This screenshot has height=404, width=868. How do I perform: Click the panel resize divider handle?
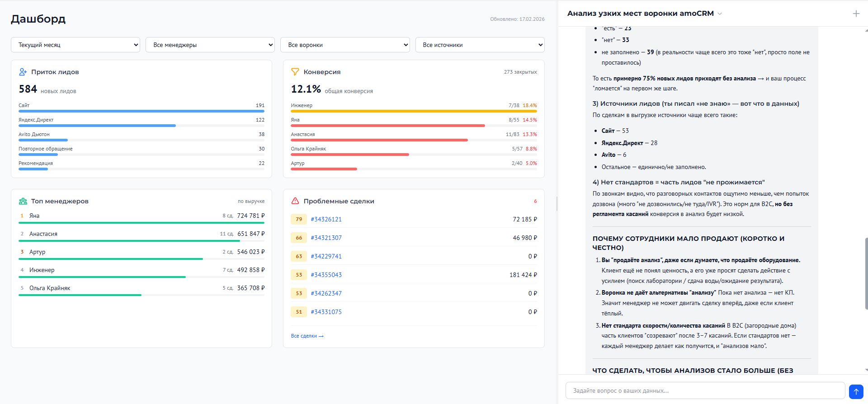[x=557, y=203]
